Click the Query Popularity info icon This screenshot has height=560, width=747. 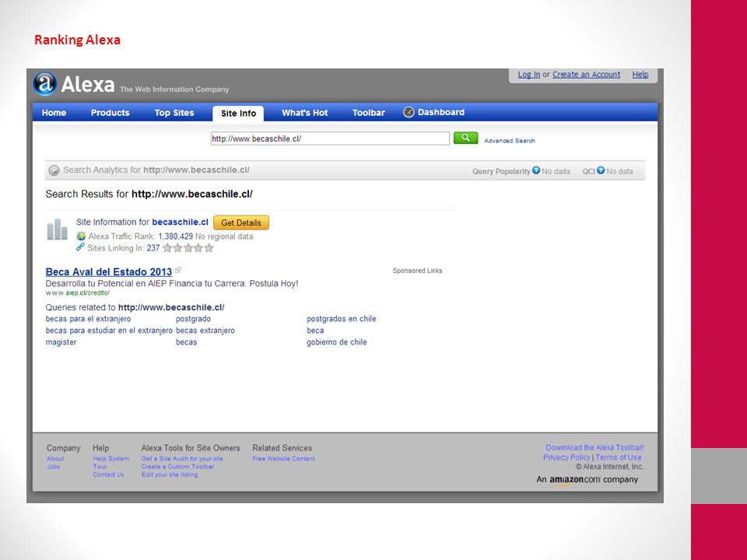coord(536,170)
